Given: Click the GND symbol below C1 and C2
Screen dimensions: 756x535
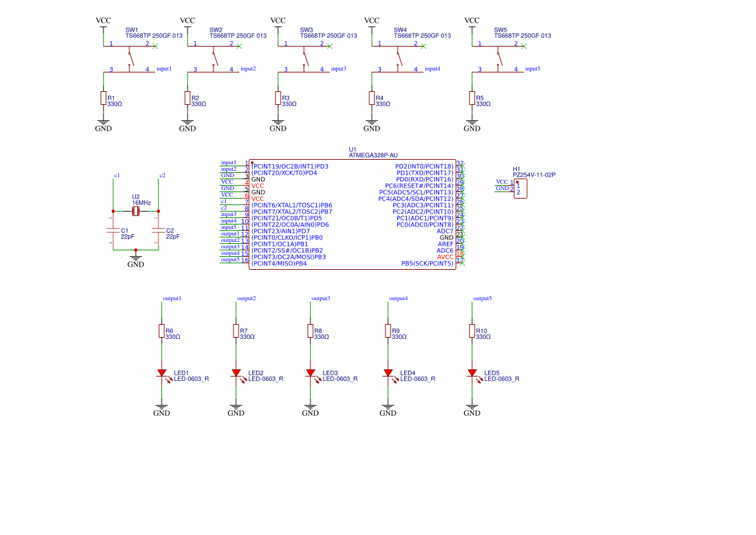Looking at the screenshot, I should (x=135, y=259).
